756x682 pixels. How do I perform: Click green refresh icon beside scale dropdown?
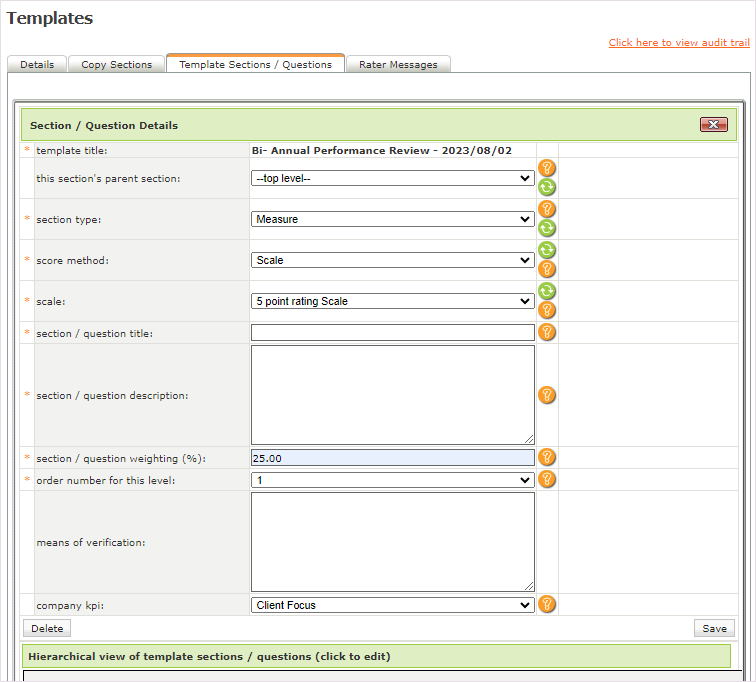click(547, 291)
